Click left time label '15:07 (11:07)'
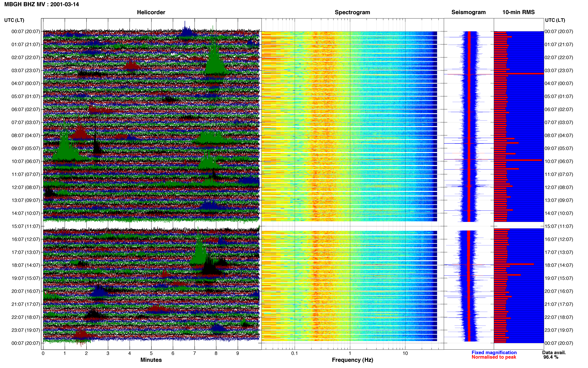Viewport: 588px width, 368px height. [x=26, y=226]
